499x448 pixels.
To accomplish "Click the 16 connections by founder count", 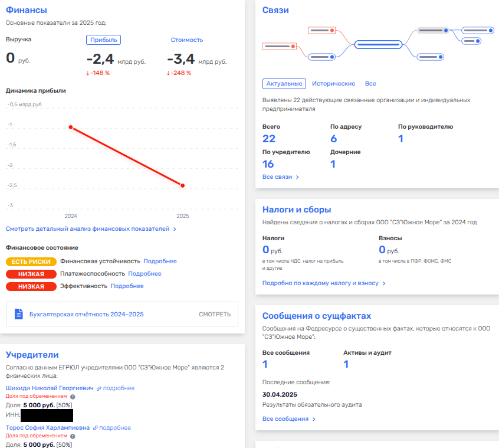I will point(268,164).
